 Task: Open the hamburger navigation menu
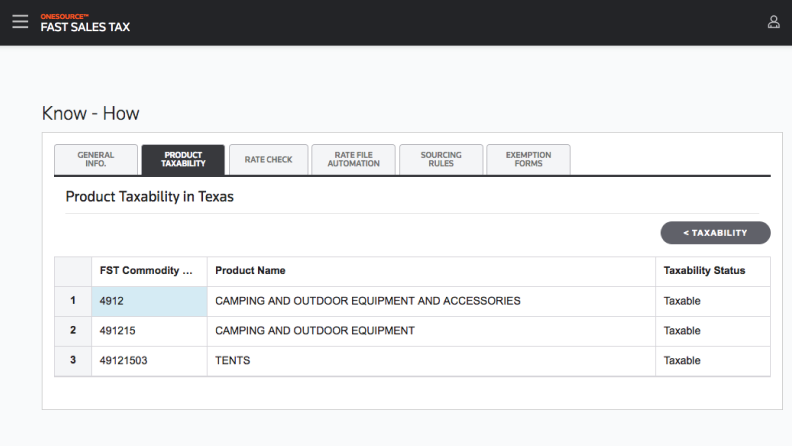coord(20,22)
